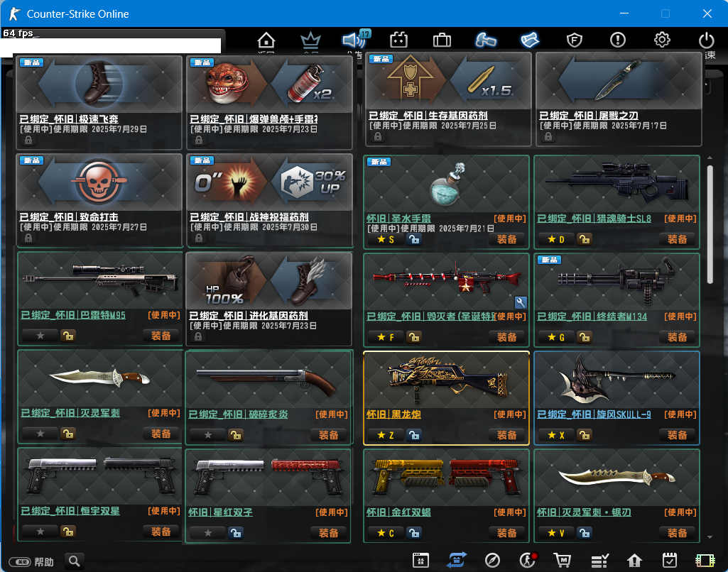The image size is (728, 572).
Task: Equip 灭灵军刺 with its 装备 button
Action: (x=161, y=434)
